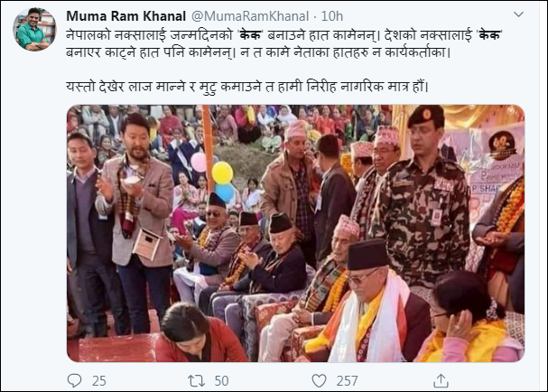This screenshot has height=392, width=548.
Task: Click the reply speech bubble icon
Action: (74, 380)
